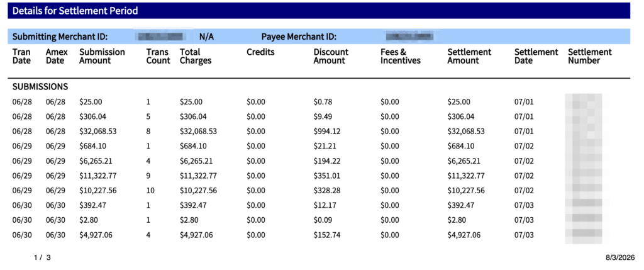Viewport: 644px width, 270px height.
Task: Select the $12.17 discount amount
Action: pyautogui.click(x=325, y=205)
